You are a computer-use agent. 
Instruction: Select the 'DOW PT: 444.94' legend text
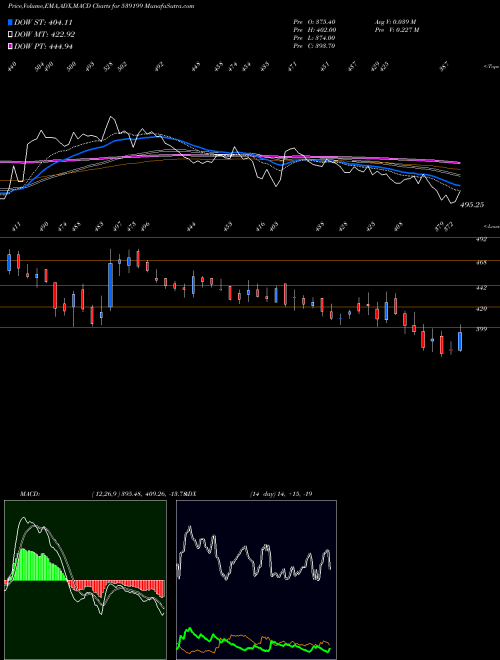43,46
